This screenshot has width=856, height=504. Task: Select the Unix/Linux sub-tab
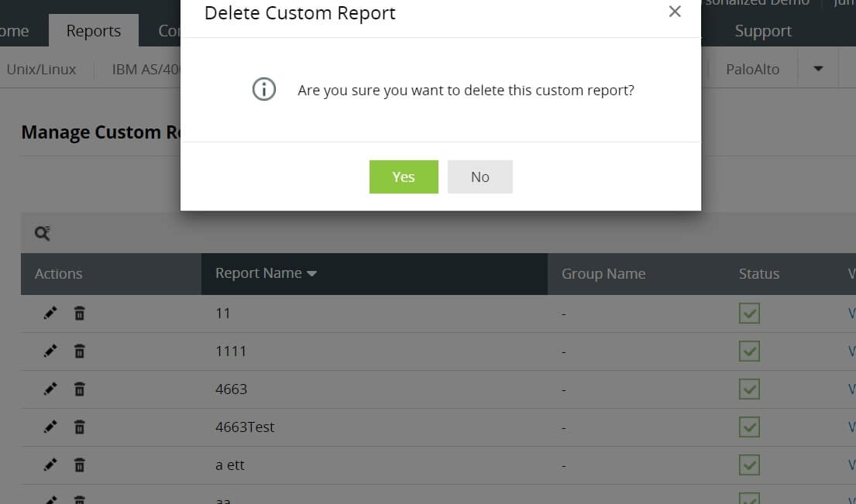click(42, 69)
